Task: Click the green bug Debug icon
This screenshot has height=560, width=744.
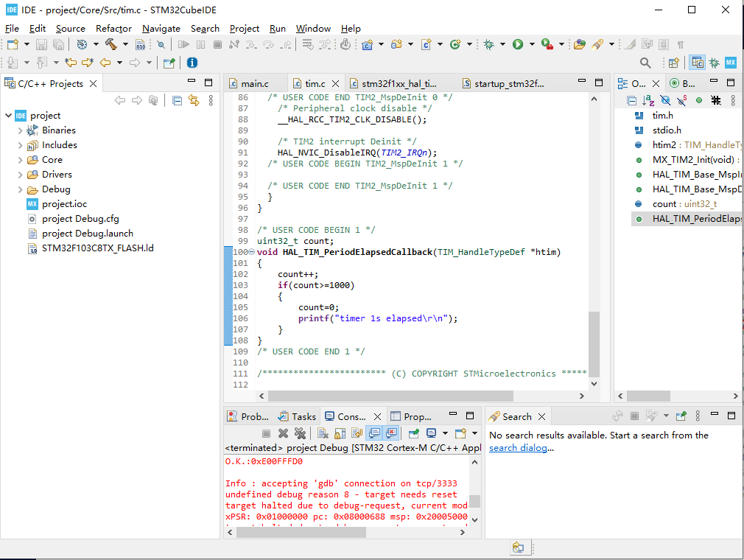Action: click(x=488, y=45)
